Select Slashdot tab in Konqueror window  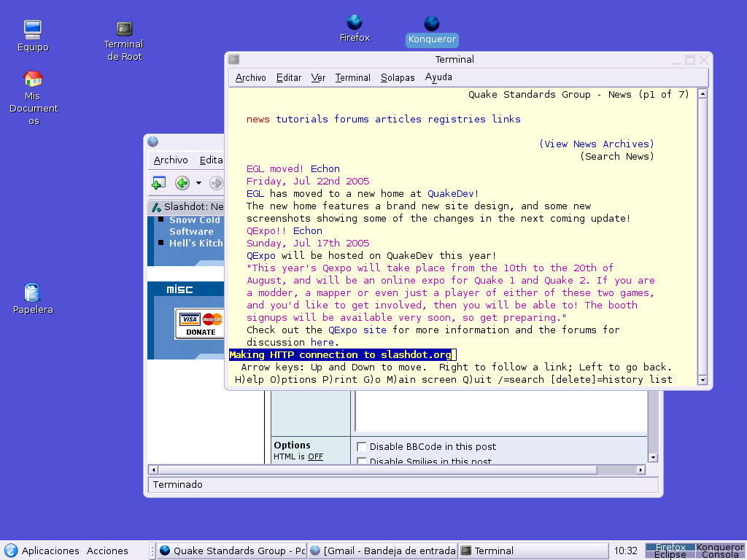[x=187, y=206]
